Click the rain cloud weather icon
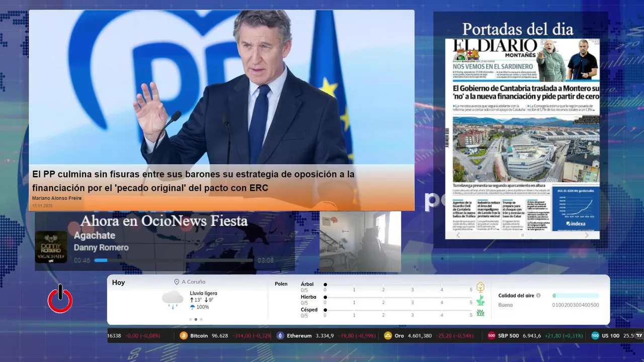The width and height of the screenshot is (644, 362). click(173, 299)
